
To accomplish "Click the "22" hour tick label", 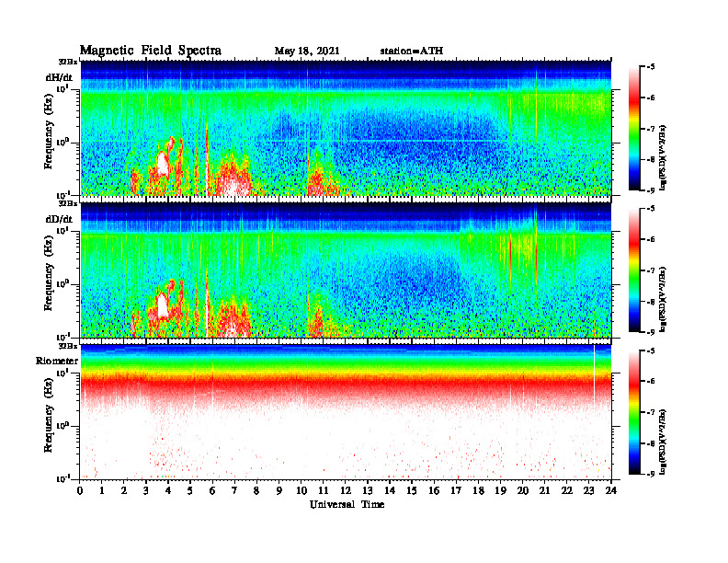I will pos(567,490).
